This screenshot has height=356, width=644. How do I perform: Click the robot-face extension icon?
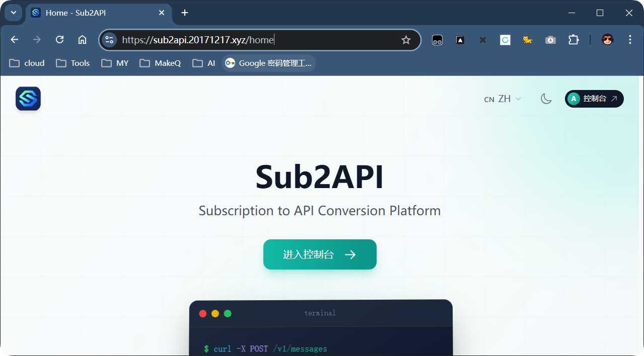point(437,40)
